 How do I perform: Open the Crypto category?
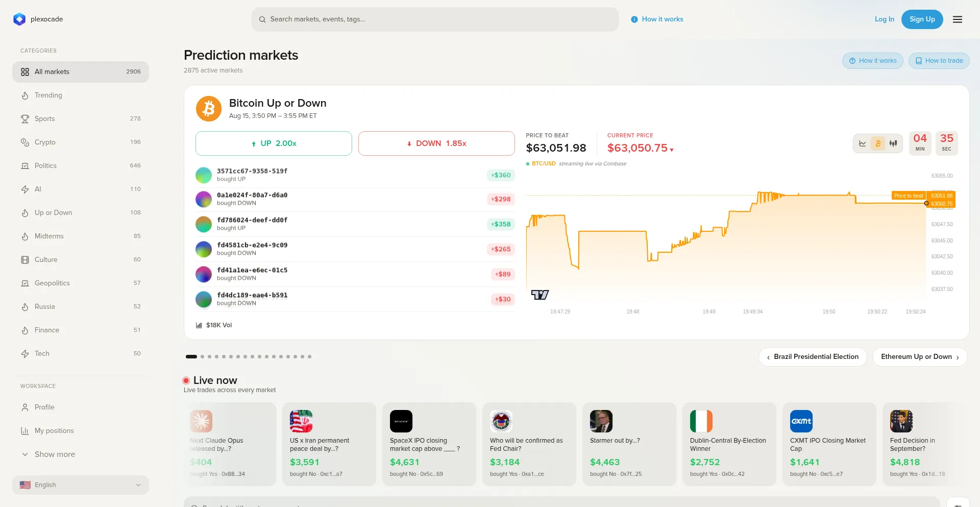point(81,142)
